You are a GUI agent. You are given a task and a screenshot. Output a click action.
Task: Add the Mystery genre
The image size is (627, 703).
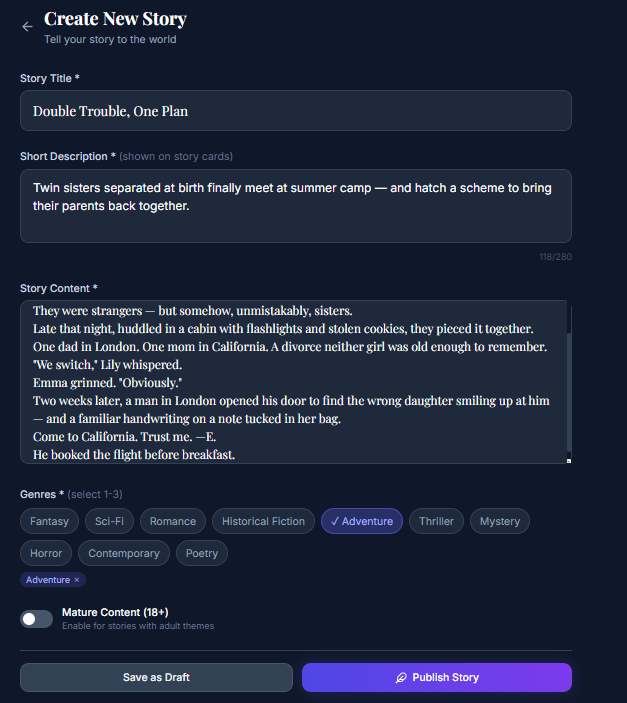[500, 521]
